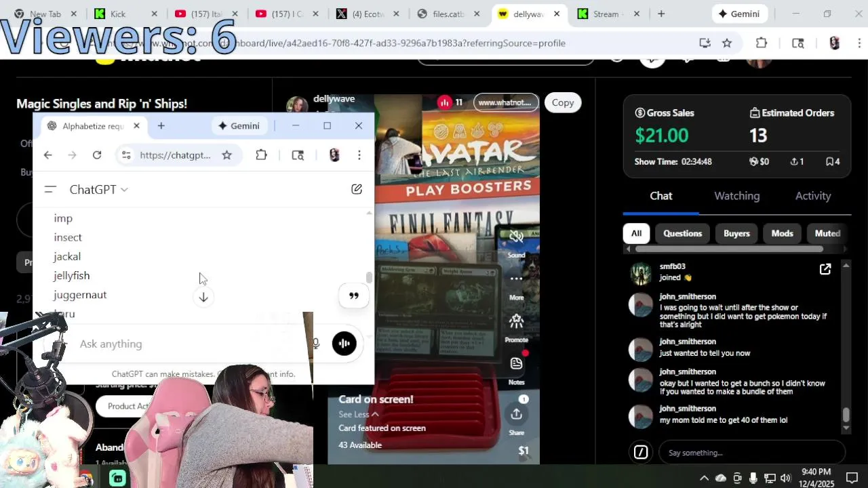Click the scroll-to-bottom arrow in ChatGPT
Viewport: 868px width, 488px height.
(x=203, y=297)
